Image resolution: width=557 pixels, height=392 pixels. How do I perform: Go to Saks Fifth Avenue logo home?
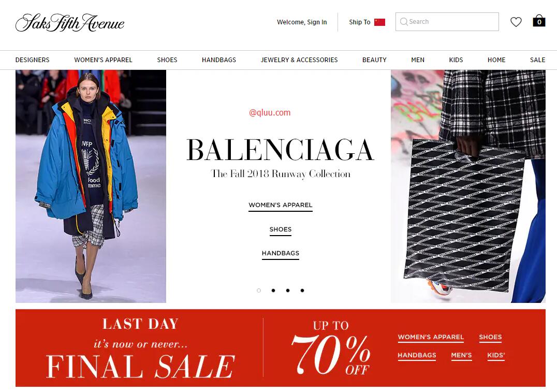point(70,23)
